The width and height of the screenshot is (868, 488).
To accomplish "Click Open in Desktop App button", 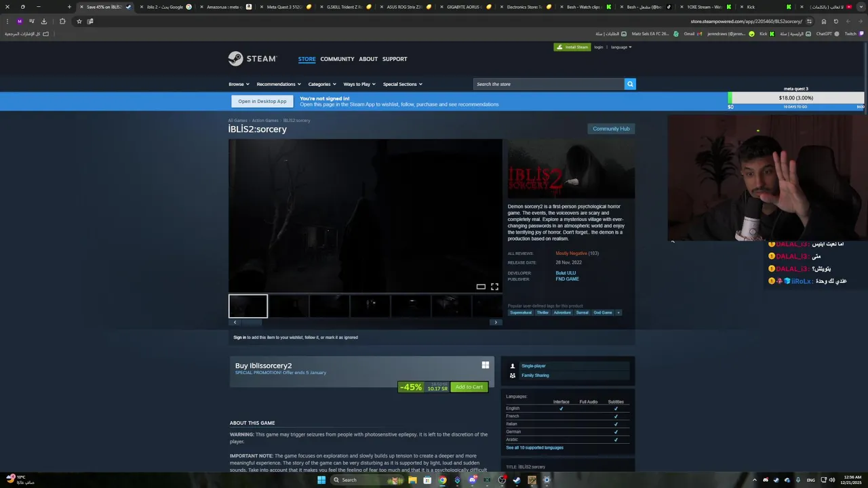I will [262, 101].
